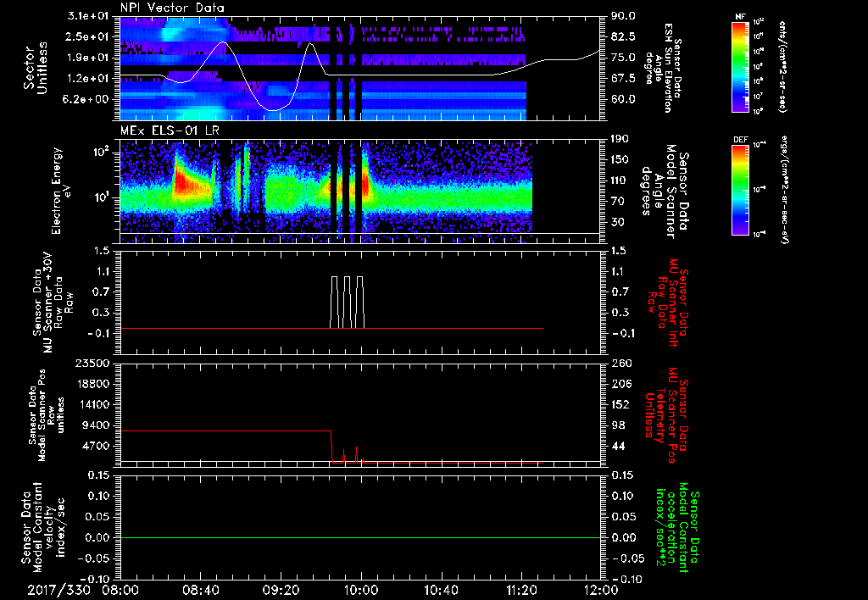Click the 08:40 time axis tick label
Viewport: 868px width, 600px height.
pyautogui.click(x=200, y=590)
